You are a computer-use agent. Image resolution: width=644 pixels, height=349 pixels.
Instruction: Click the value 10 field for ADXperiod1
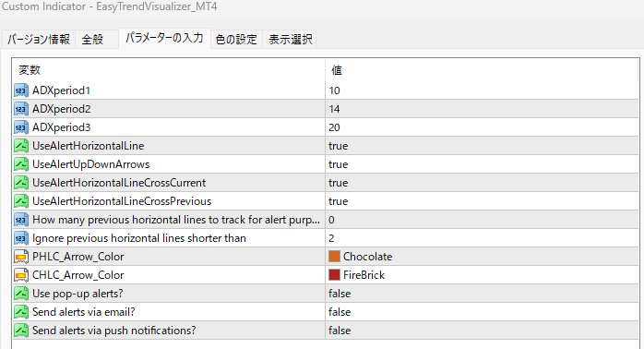coord(483,90)
